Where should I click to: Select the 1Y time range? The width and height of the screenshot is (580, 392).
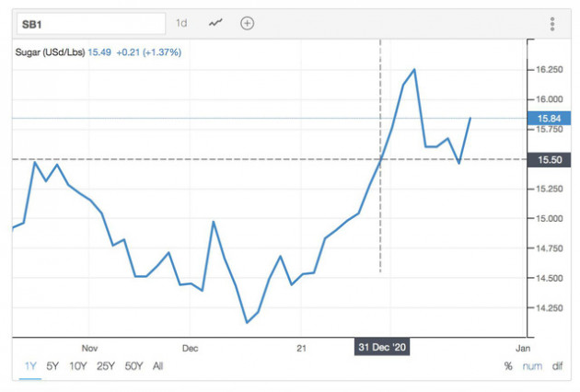[30, 366]
